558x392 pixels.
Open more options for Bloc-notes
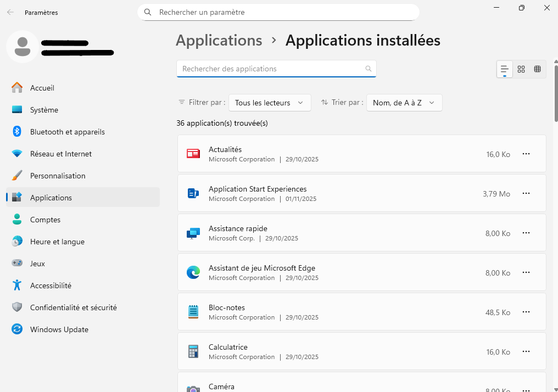pos(526,312)
